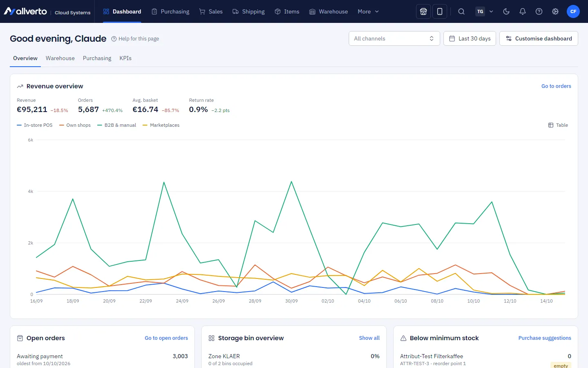Click the Orders 5,687 figure

point(88,110)
